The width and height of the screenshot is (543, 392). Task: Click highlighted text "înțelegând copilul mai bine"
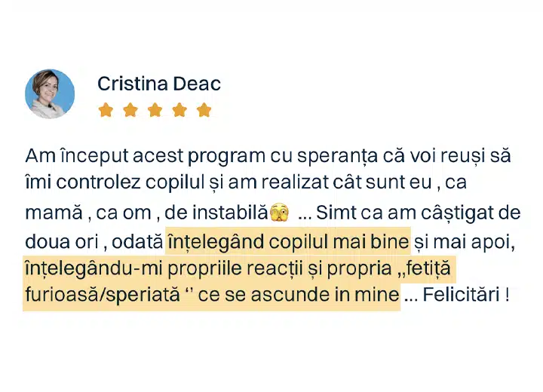click(287, 242)
